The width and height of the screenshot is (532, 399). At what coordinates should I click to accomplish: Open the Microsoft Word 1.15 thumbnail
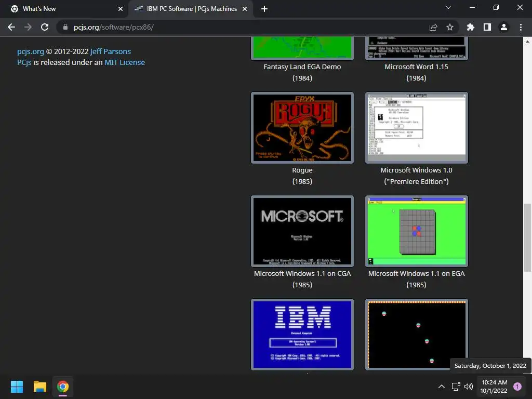click(416, 48)
